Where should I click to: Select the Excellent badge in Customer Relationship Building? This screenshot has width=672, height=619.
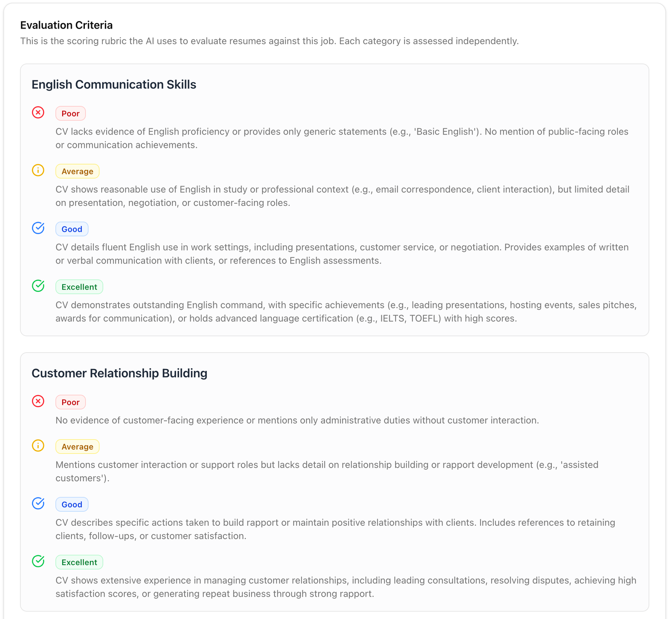pos(79,562)
